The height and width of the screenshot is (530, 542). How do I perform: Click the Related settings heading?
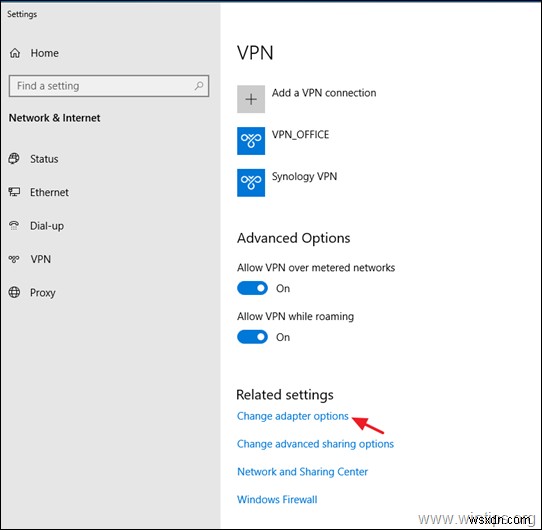285,395
